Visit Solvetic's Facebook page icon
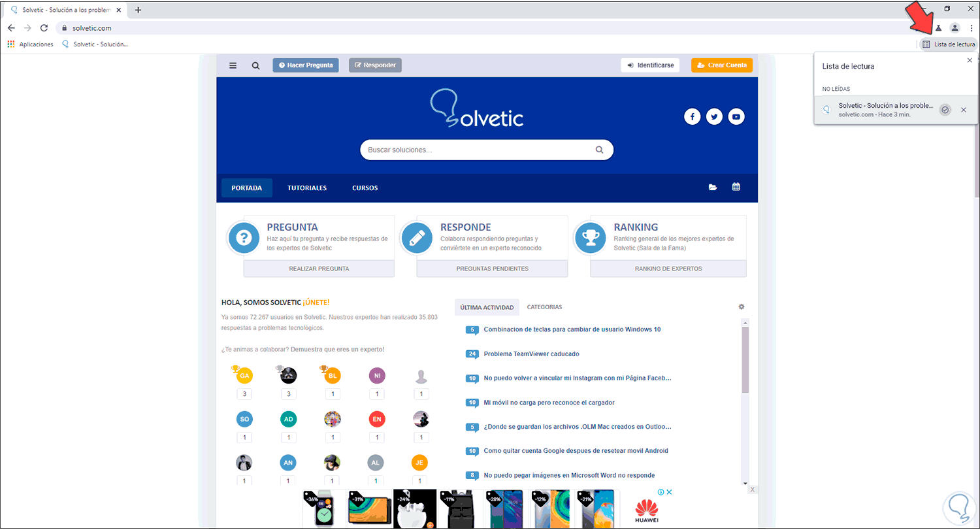980x530 pixels. point(692,117)
